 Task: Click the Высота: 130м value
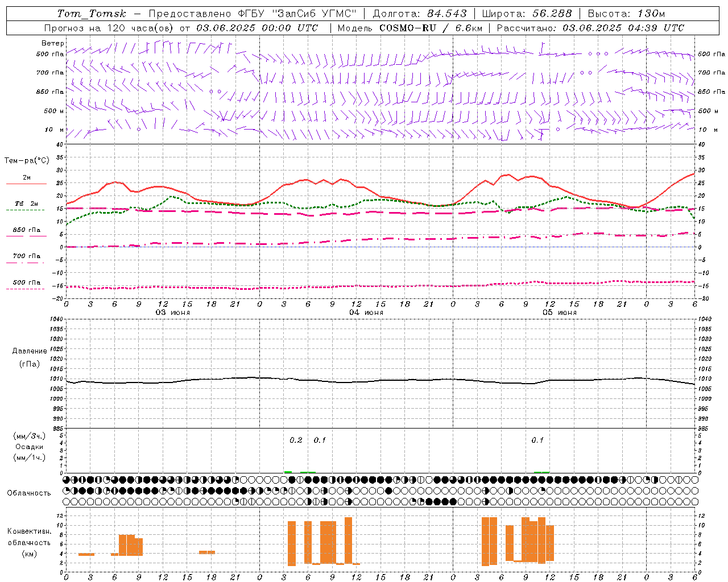(x=626, y=14)
